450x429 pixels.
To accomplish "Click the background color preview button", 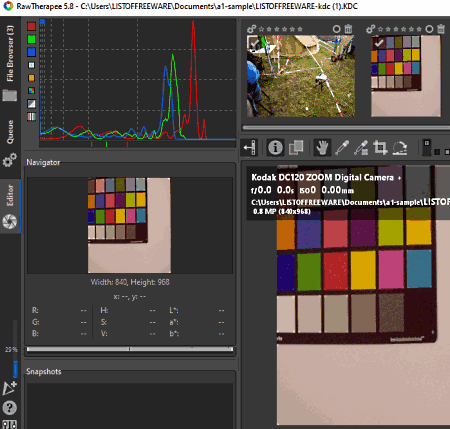I will pyautogui.click(x=427, y=147).
